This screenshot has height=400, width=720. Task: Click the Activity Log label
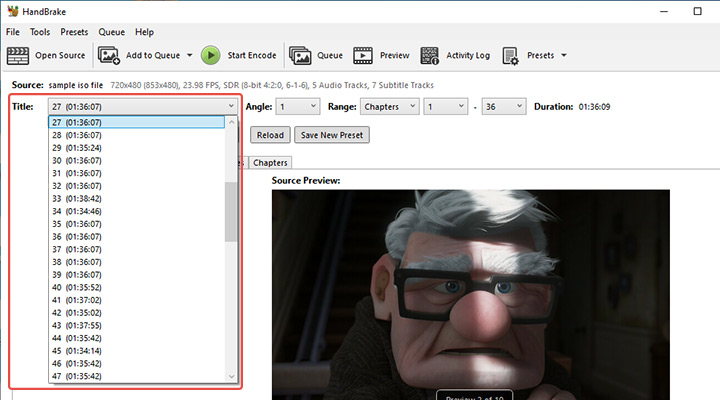pyautogui.click(x=468, y=56)
